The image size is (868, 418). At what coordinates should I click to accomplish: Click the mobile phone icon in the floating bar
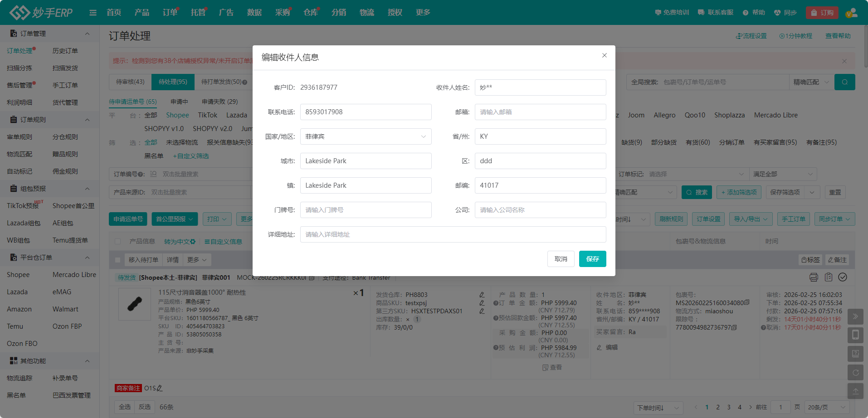(x=855, y=335)
